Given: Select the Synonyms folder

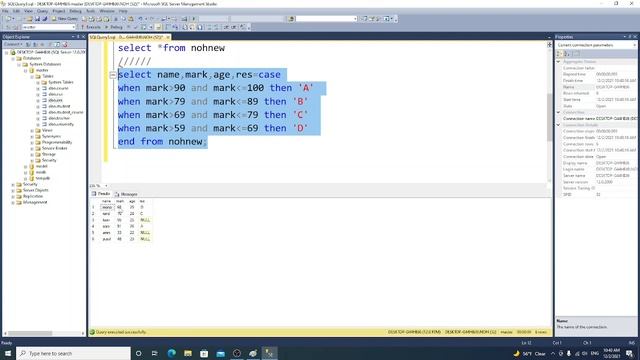Looking at the screenshot, I should pos(51,136).
